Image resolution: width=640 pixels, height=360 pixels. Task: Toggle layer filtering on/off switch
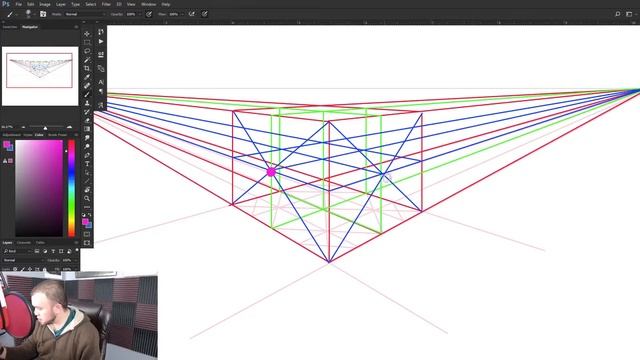(77, 251)
